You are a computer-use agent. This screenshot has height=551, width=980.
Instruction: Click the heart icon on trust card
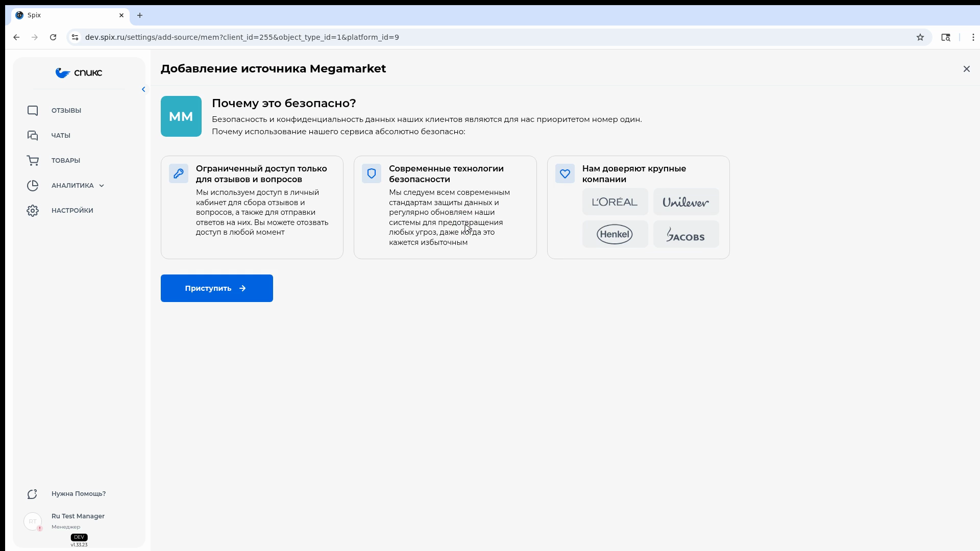[x=565, y=173]
